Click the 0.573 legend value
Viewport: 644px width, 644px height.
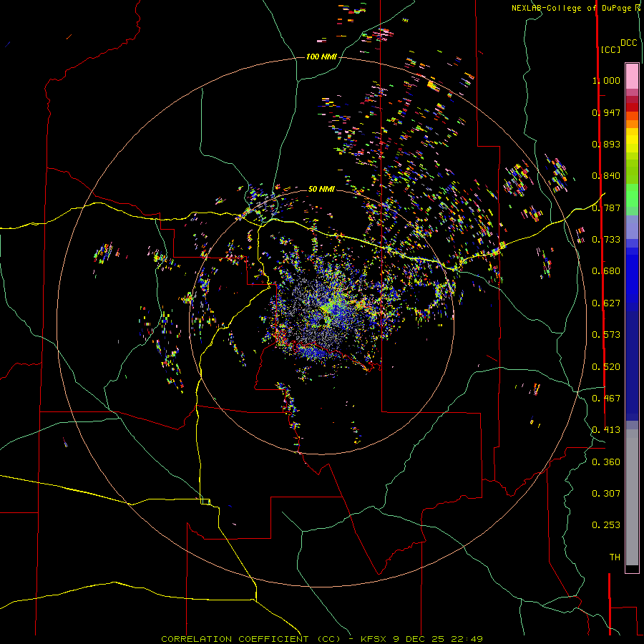(606, 335)
